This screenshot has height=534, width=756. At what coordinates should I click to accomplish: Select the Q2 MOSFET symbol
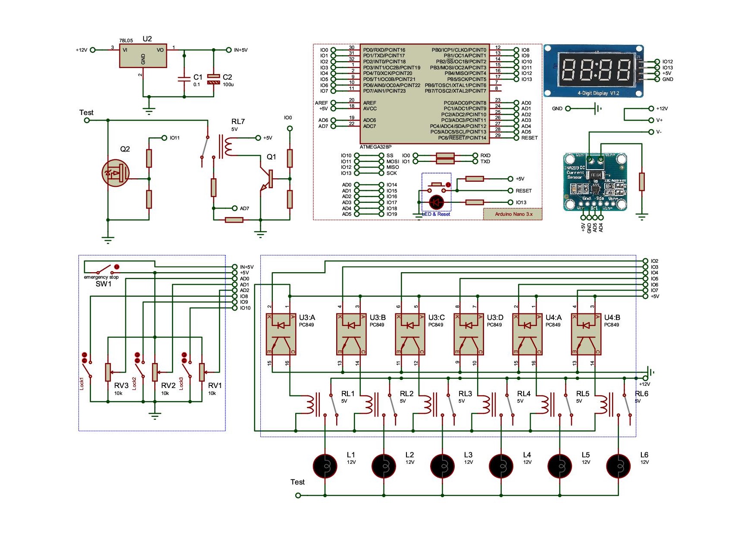coord(116,173)
